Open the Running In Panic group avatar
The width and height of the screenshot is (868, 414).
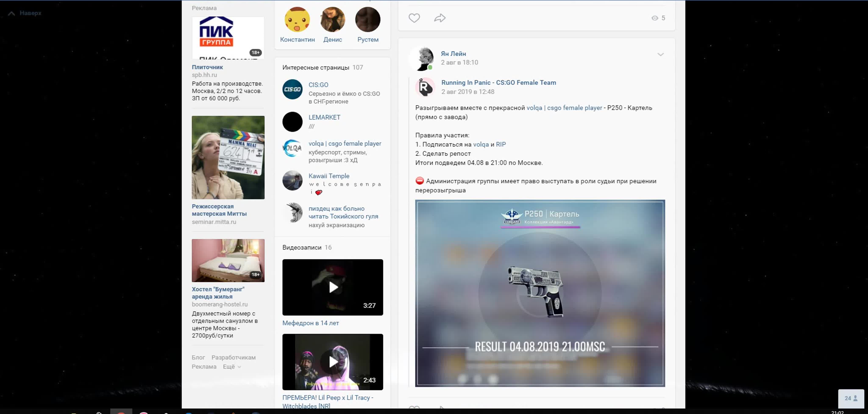pos(425,87)
